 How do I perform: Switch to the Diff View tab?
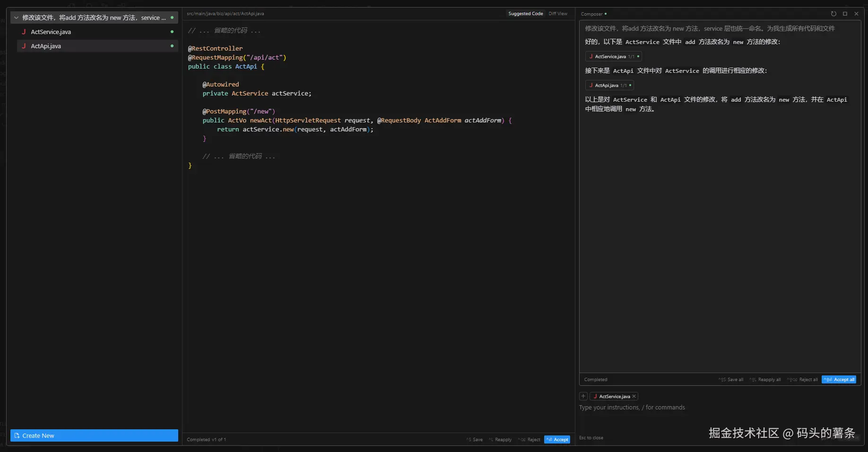click(x=558, y=14)
